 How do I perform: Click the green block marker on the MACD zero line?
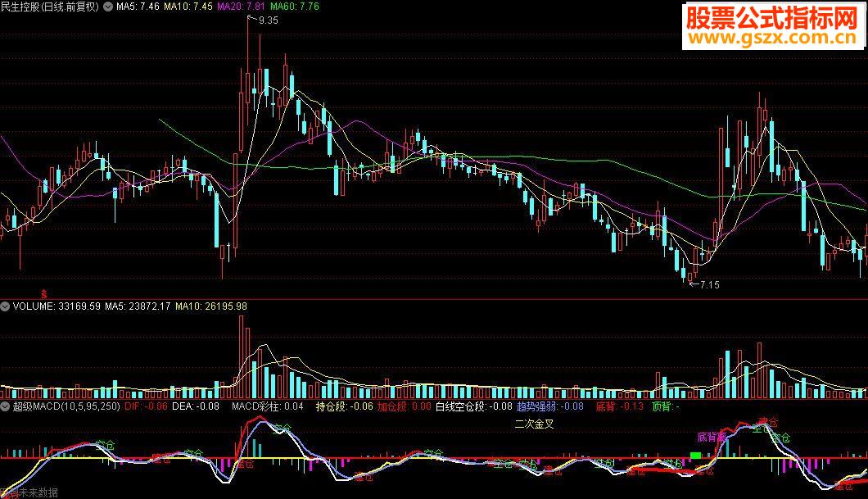pos(696,456)
